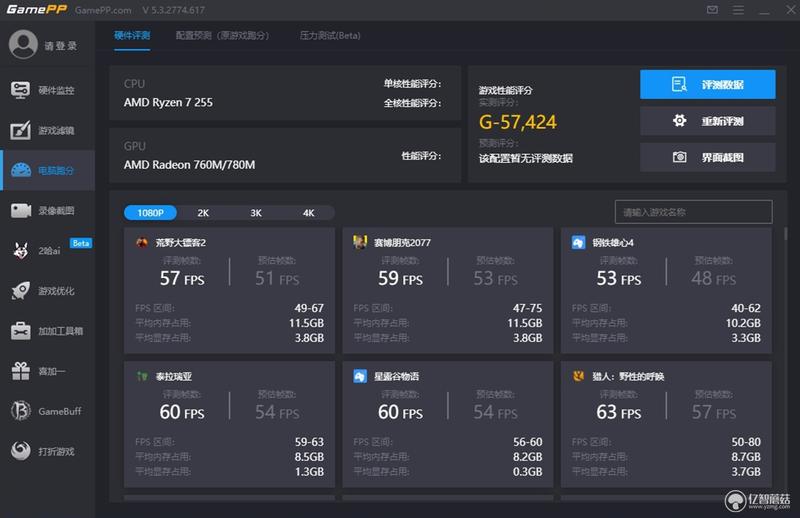The image size is (800, 518).
Task: Click the Beta badge beside 2哈ai
Action: (x=81, y=243)
